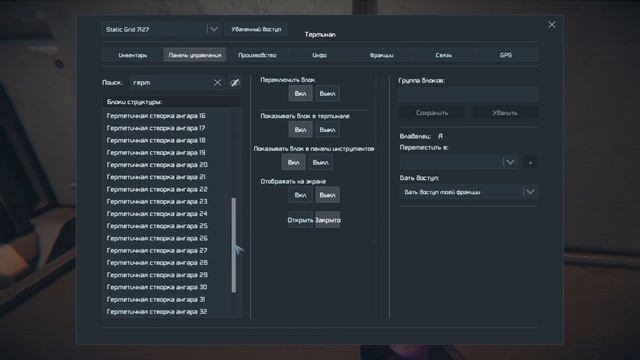Turn block on under Переключить блок
This screenshot has height=360, width=640.
(300, 93)
